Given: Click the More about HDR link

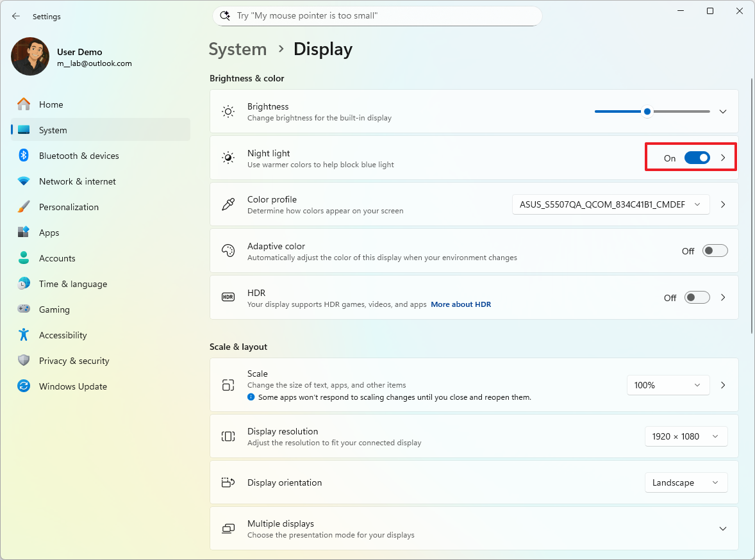Looking at the screenshot, I should 461,304.
